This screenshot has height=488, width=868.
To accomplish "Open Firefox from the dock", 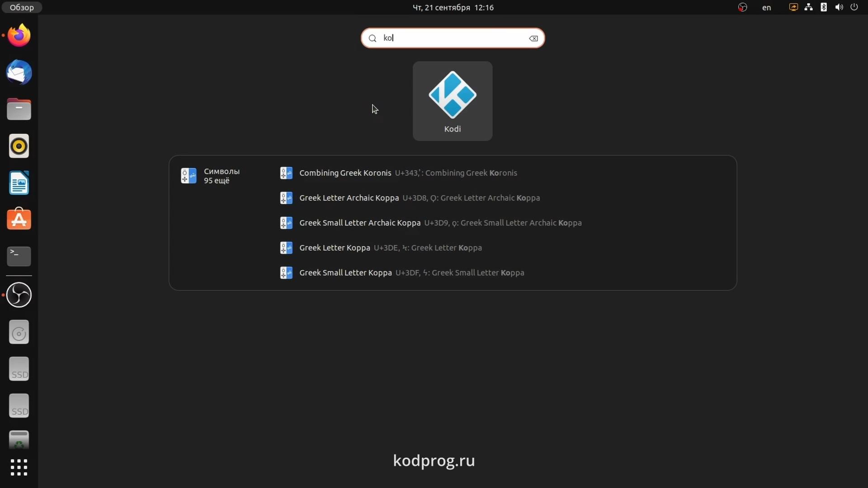I will coord(19,36).
